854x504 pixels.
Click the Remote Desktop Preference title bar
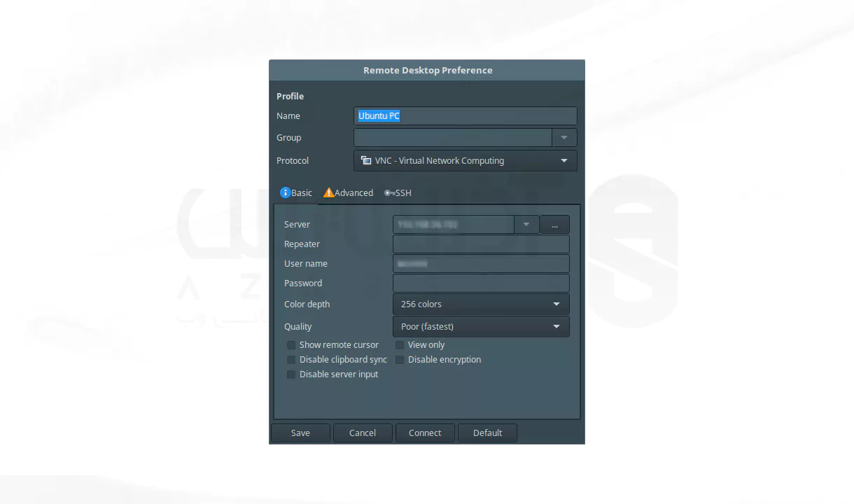pos(427,70)
